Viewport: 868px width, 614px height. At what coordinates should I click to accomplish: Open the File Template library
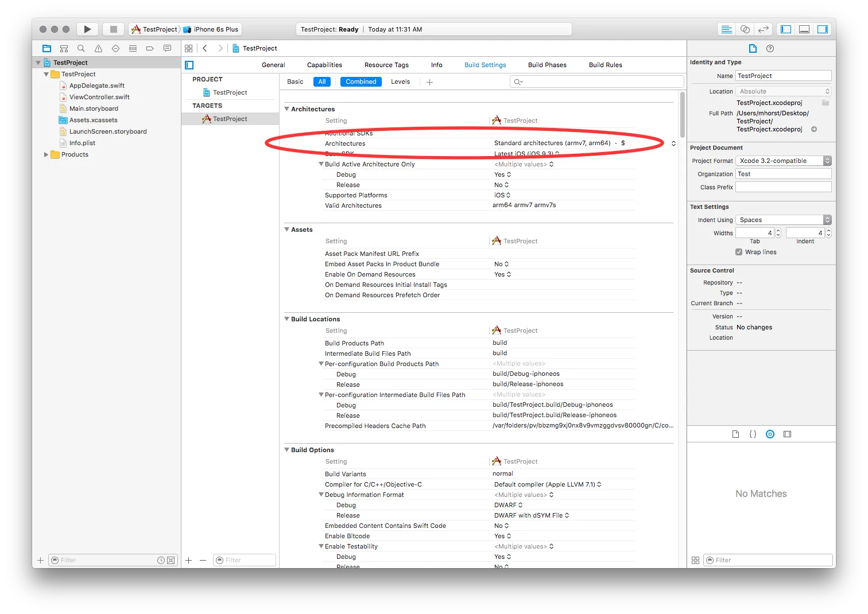pos(735,434)
